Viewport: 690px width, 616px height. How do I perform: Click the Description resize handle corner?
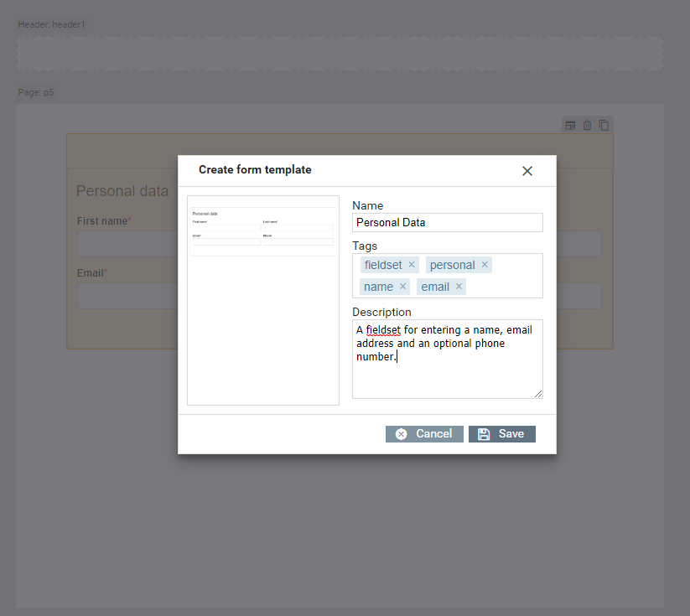coord(538,394)
